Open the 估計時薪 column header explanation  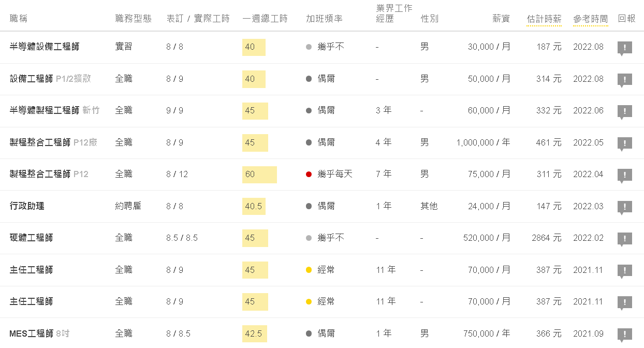click(x=544, y=19)
